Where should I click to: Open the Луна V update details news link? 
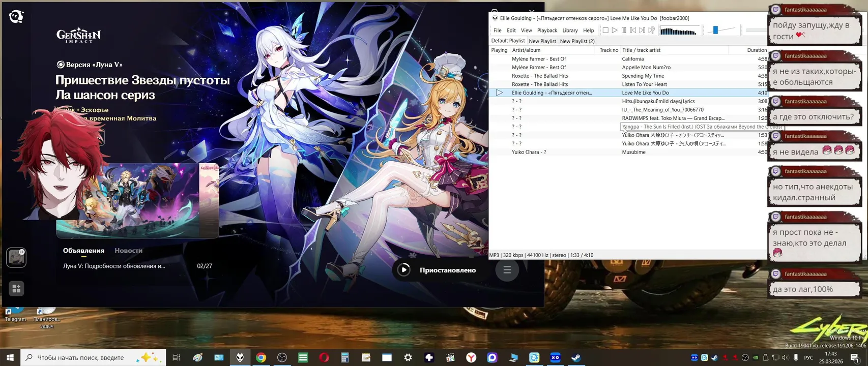coord(114,266)
